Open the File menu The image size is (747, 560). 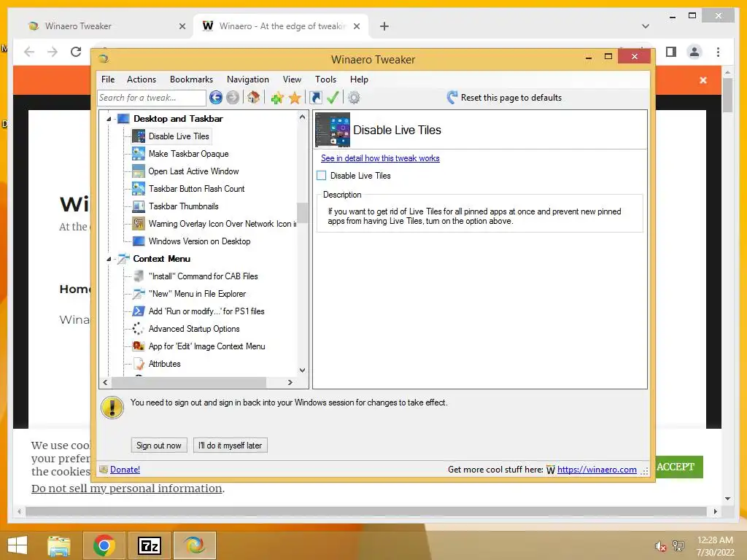[x=108, y=79]
